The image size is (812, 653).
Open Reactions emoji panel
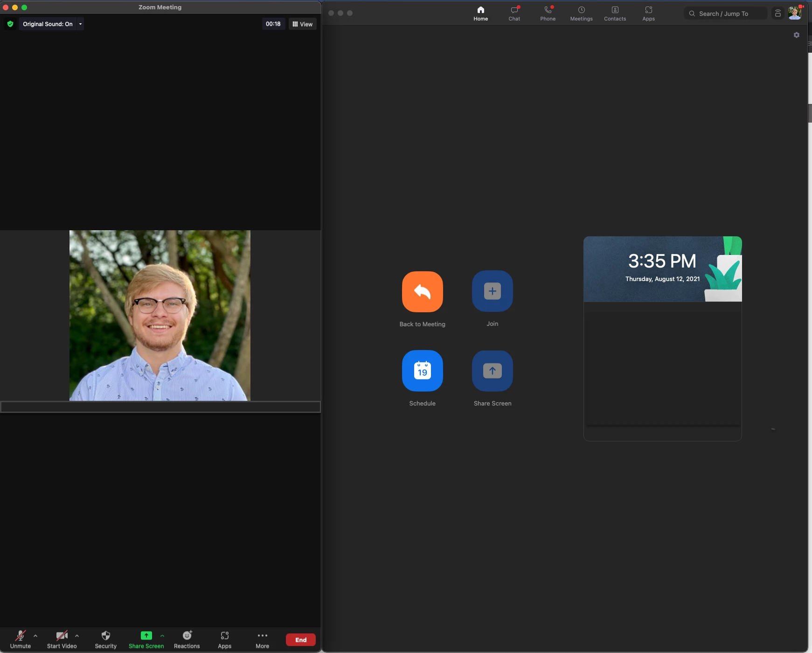tap(187, 639)
